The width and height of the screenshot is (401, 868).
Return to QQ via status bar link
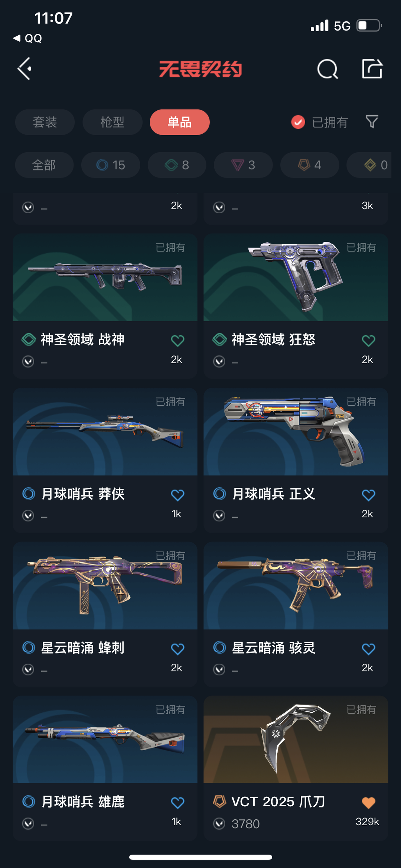click(x=28, y=38)
